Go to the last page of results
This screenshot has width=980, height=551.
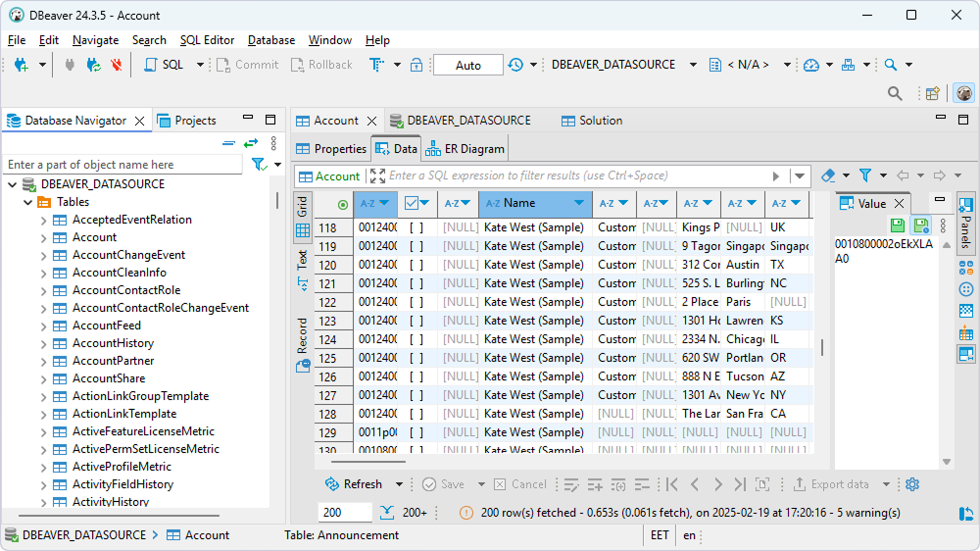tap(740, 484)
